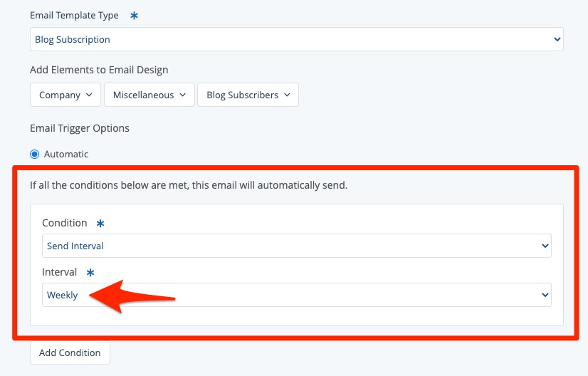
Task: Click the Email Trigger Options heading
Action: 80,129
